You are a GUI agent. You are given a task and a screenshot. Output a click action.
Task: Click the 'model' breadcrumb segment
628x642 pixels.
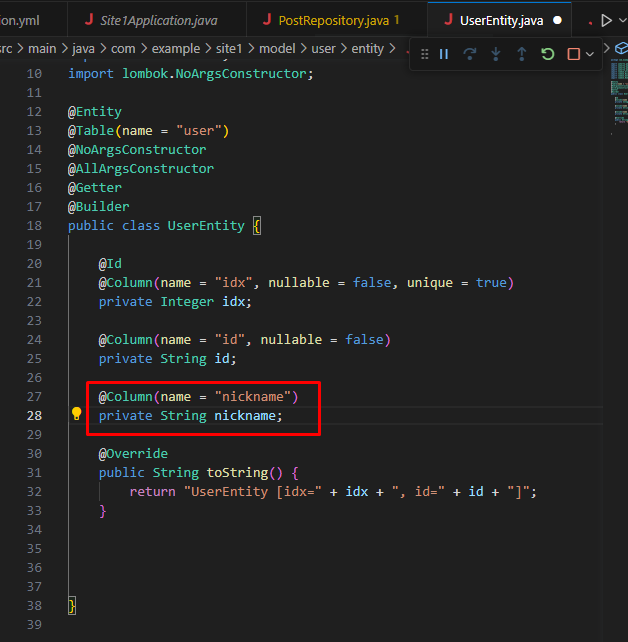pyautogui.click(x=277, y=49)
